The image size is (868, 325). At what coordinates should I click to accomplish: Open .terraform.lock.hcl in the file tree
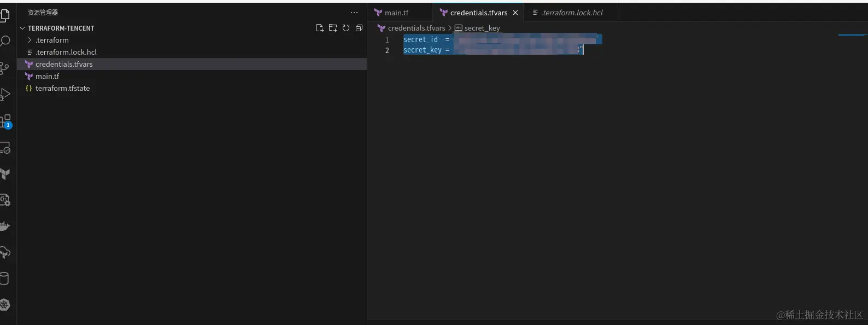(192, 52)
